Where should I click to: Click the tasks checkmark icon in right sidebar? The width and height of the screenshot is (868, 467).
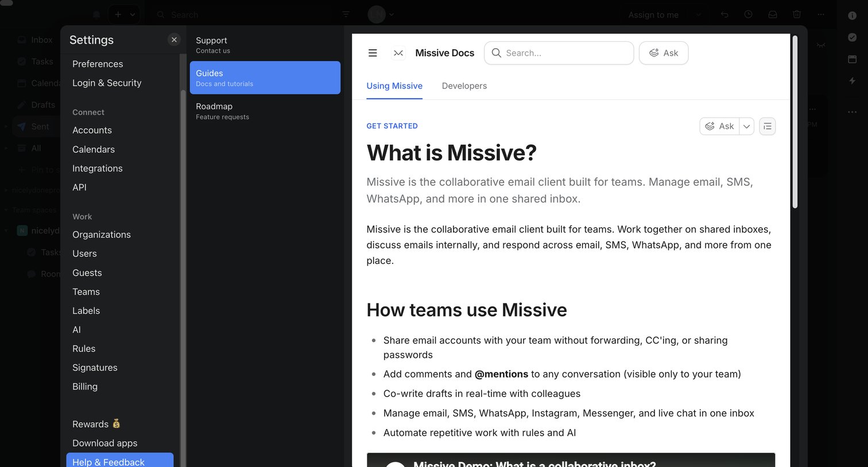[852, 37]
